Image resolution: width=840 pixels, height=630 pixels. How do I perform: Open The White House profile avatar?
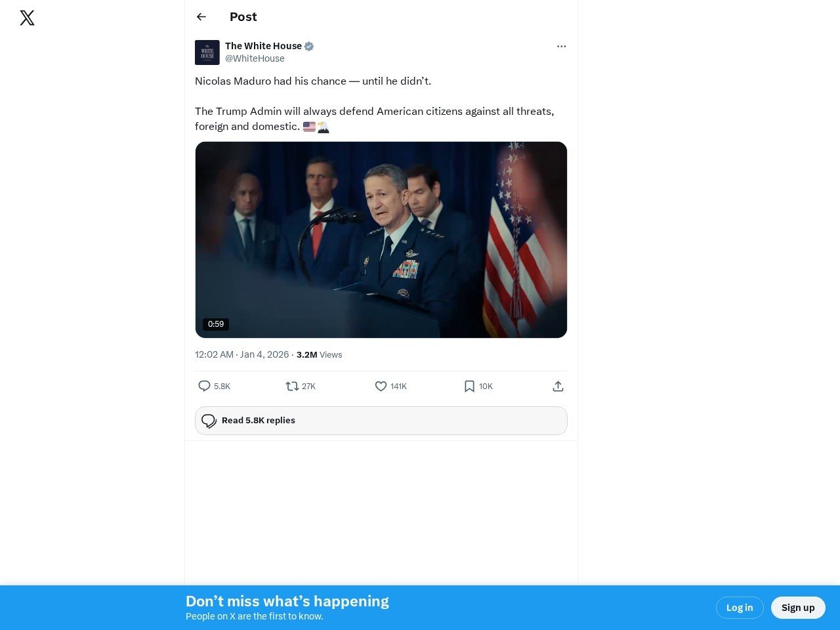pos(207,52)
